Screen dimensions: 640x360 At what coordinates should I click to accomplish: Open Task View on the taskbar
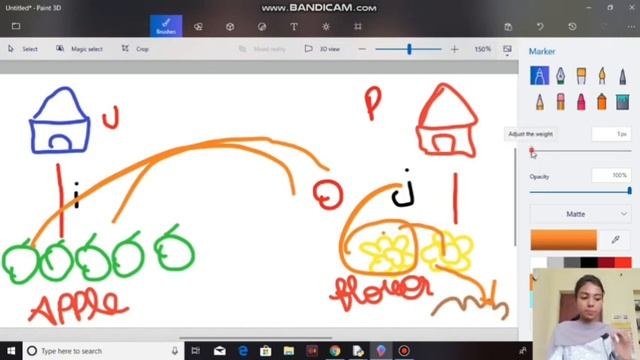pos(196,351)
